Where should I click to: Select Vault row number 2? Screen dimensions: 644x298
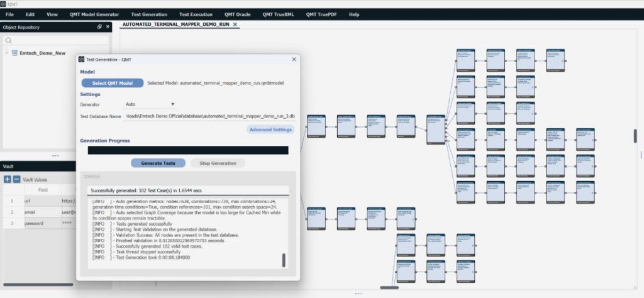(12, 212)
